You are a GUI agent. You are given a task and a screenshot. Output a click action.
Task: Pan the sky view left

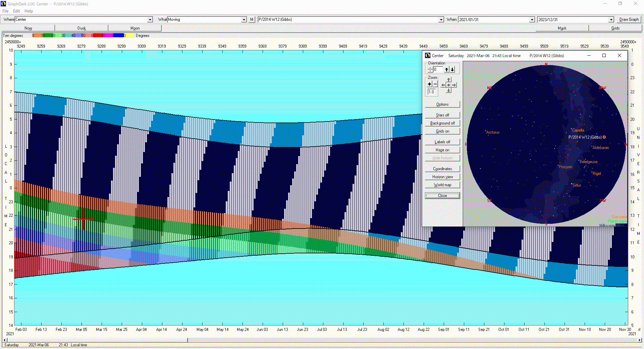[443, 85]
